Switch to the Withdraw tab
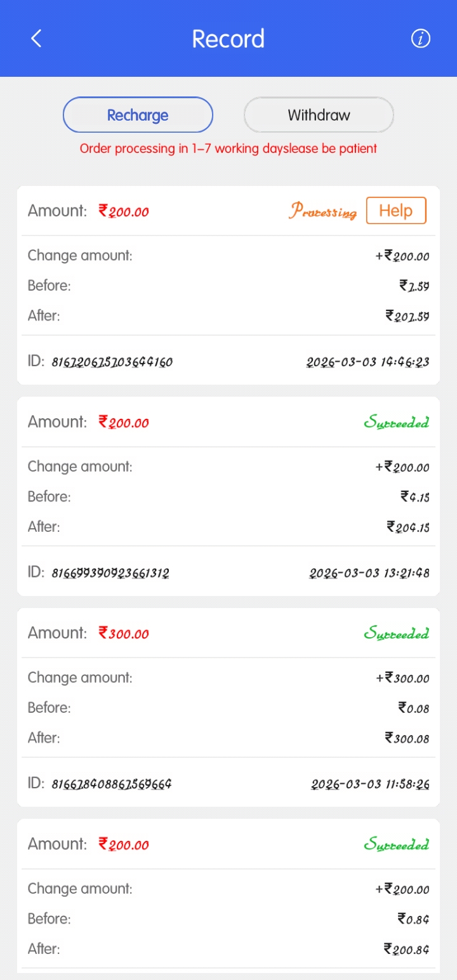This screenshot has height=980, width=457. [x=319, y=115]
